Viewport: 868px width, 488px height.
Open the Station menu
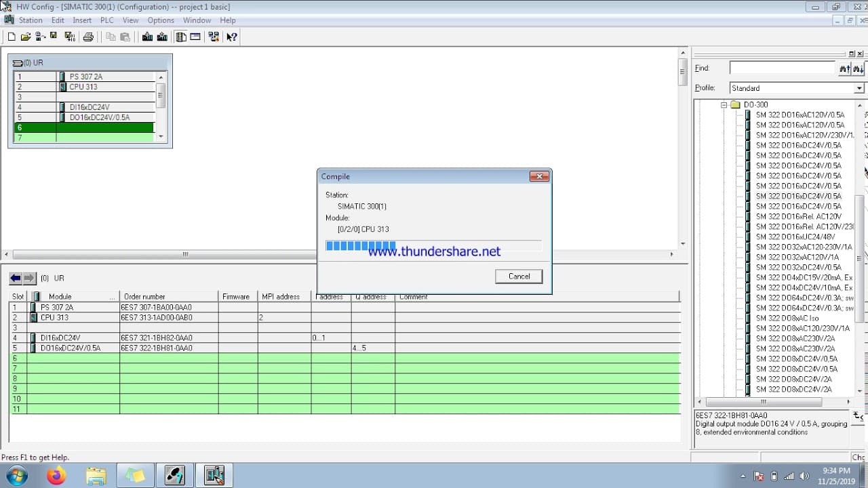[31, 20]
